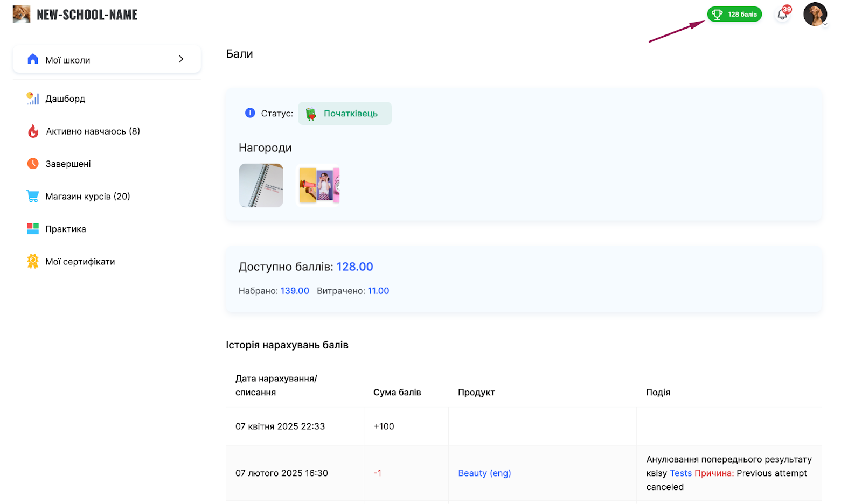Image resolution: width=862 pixels, height=504 pixels.
Task: Open the notebook reward thumbnail
Action: (x=261, y=186)
